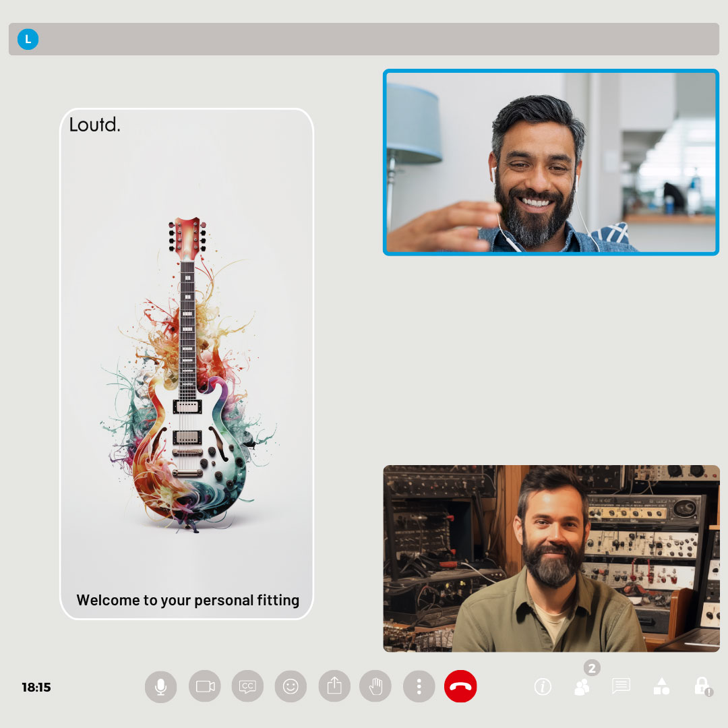The image size is (728, 728).
Task: Turn off the camera
Action: pos(205,686)
